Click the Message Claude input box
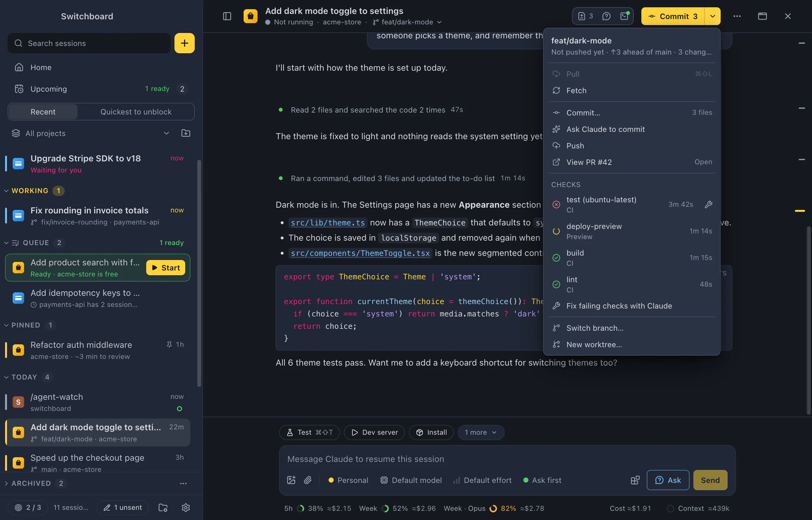 click(x=507, y=459)
